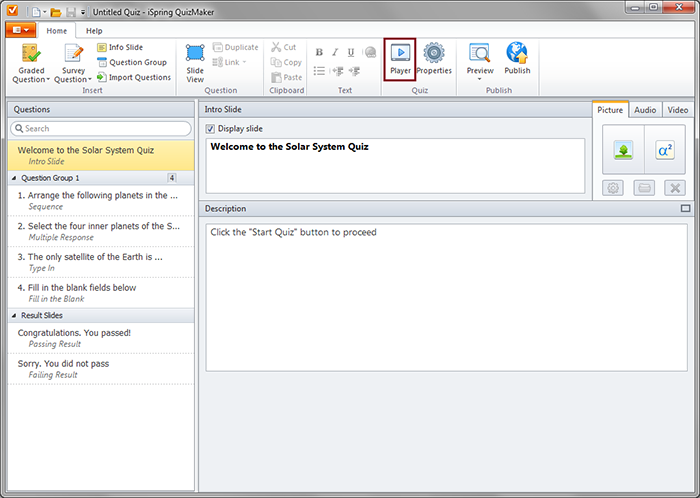
Task: Collapse Question Group 1
Action: pyautogui.click(x=14, y=178)
